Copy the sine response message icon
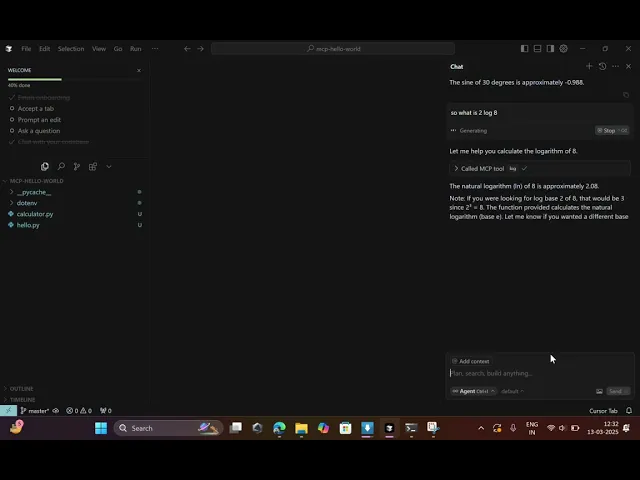The image size is (640, 480). tap(626, 95)
